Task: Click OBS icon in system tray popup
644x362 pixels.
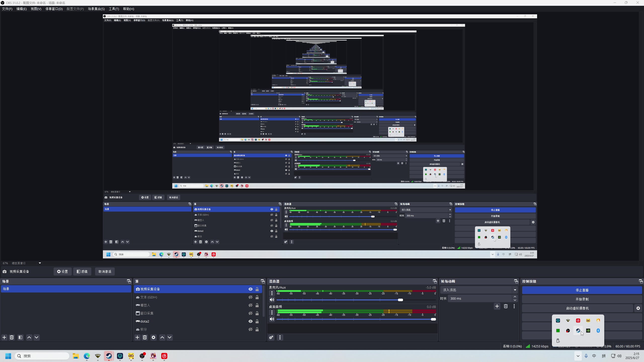Action: (568, 331)
